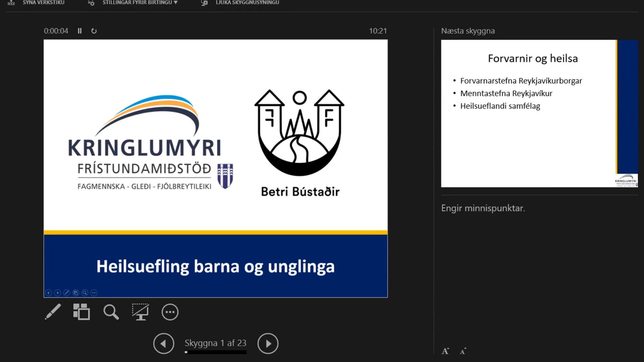Click the small Kringlumýri logo on next slide

(x=626, y=180)
